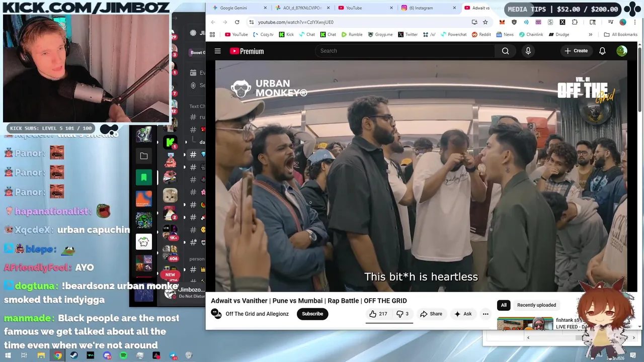Open the YouTube account avatar menu
The height and width of the screenshot is (362, 644).
(622, 51)
